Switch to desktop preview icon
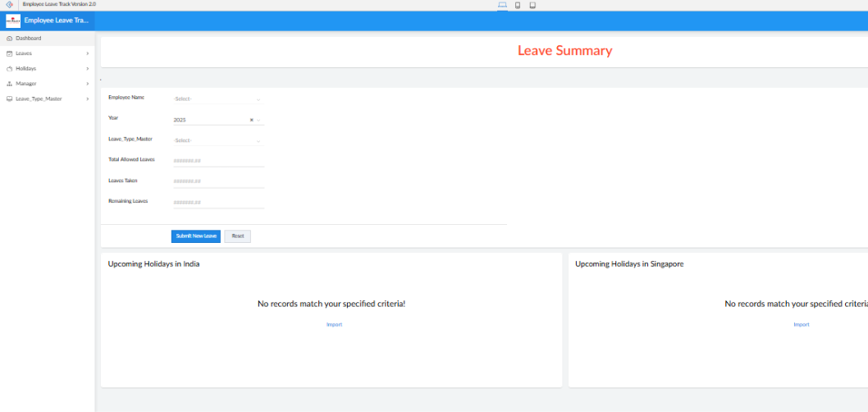The image size is (868, 412). point(502,5)
